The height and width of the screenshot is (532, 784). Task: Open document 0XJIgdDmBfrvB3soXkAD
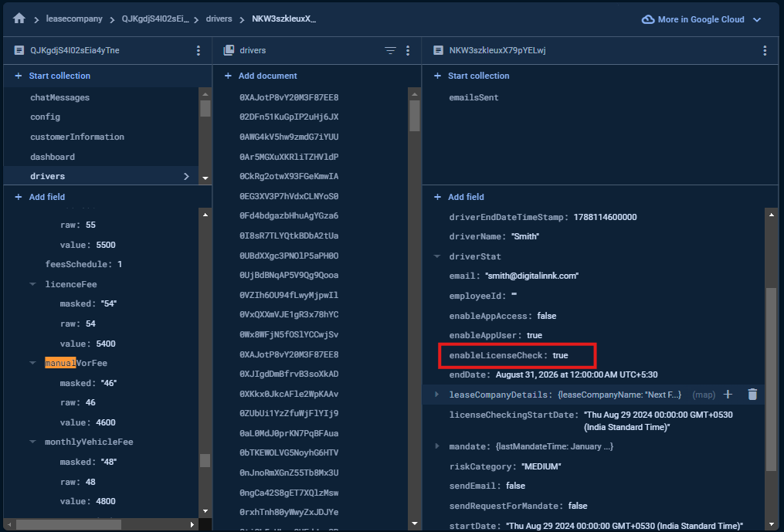[x=289, y=374]
